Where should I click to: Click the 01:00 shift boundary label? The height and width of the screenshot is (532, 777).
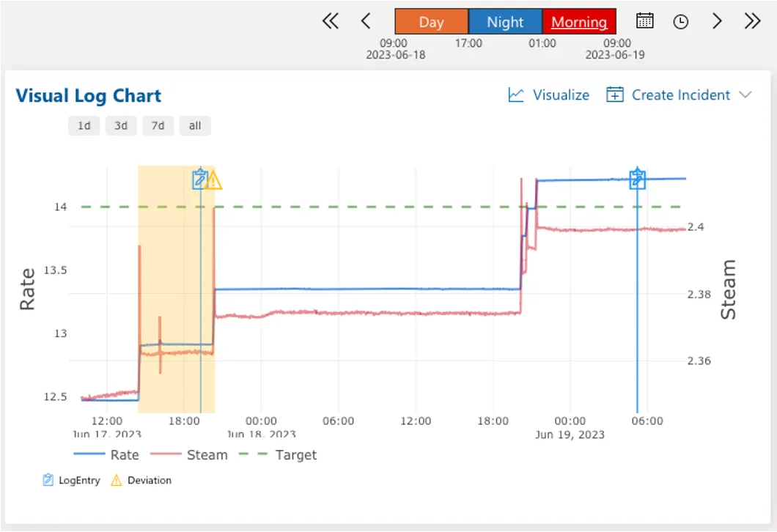pos(542,43)
